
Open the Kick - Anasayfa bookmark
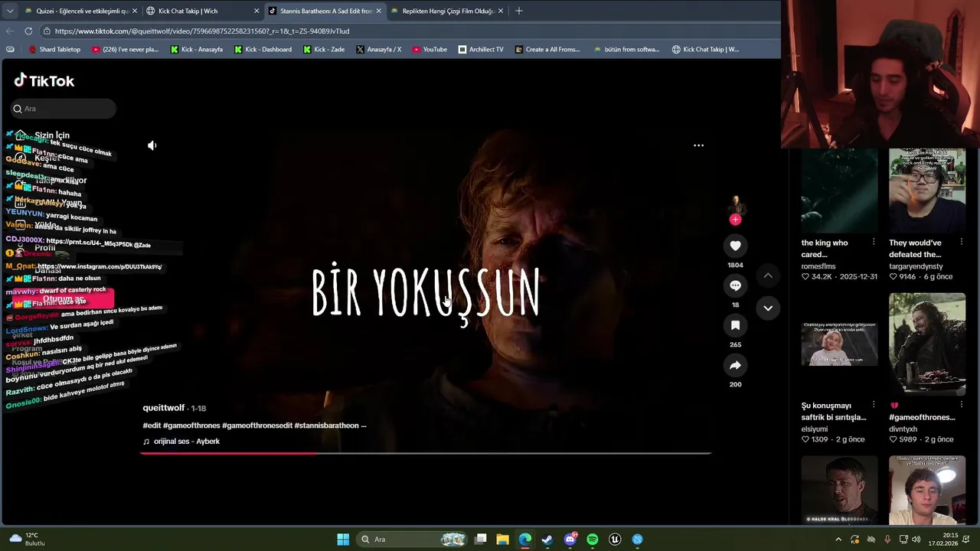pos(196,49)
